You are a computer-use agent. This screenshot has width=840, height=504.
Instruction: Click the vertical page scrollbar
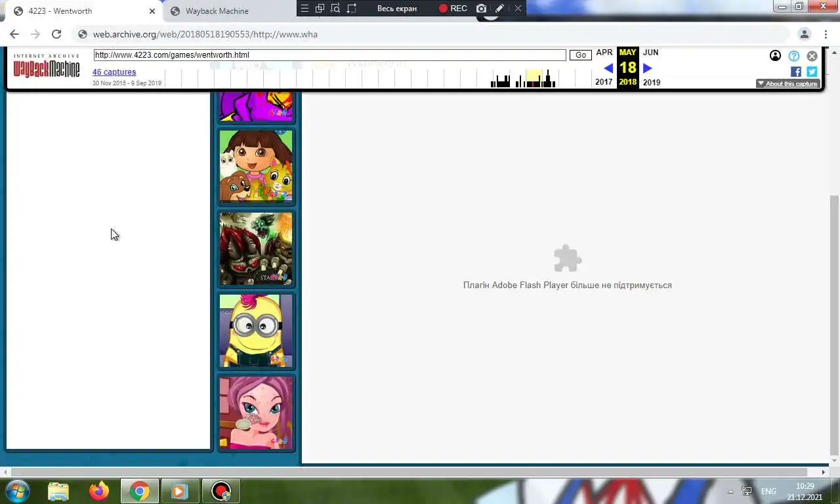pos(834,325)
